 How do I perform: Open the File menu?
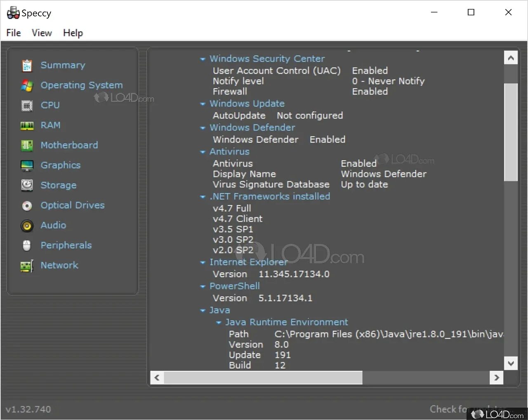[x=14, y=33]
